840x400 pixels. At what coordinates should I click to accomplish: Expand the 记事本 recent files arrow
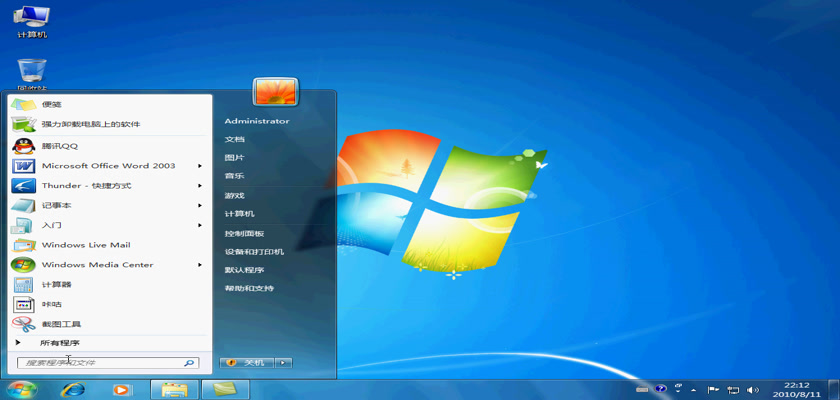[x=200, y=205]
